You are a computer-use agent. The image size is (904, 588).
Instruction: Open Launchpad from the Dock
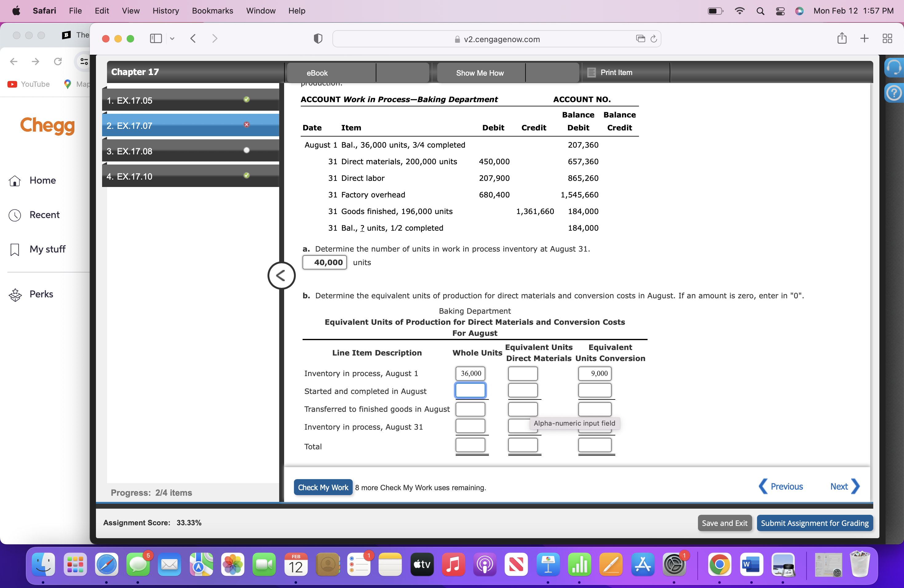click(x=75, y=564)
